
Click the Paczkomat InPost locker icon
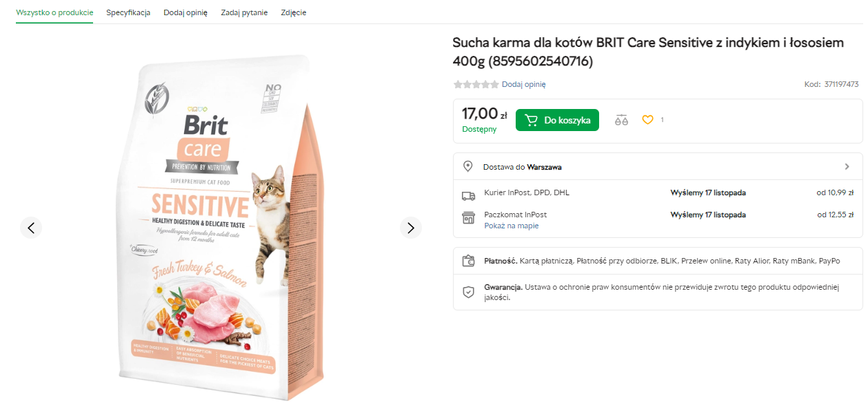tap(468, 218)
